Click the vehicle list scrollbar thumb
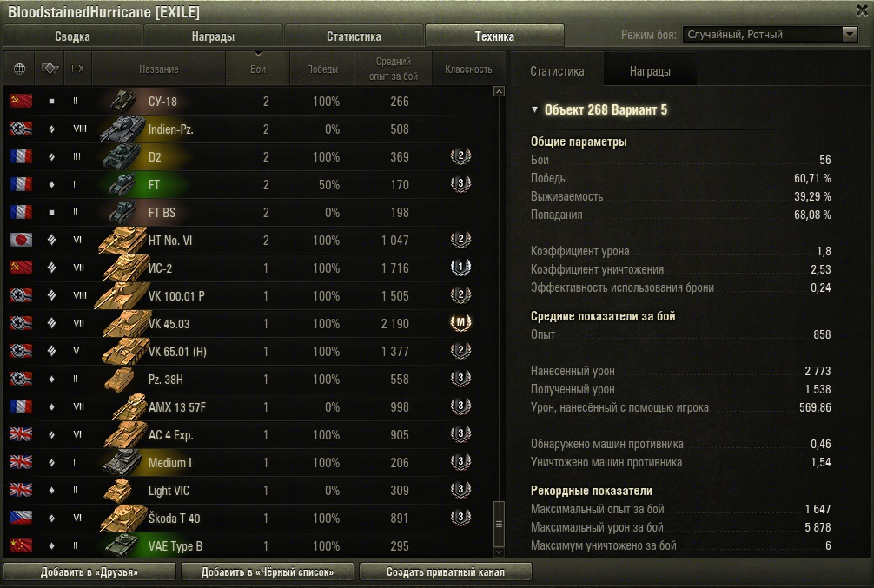 (499, 524)
